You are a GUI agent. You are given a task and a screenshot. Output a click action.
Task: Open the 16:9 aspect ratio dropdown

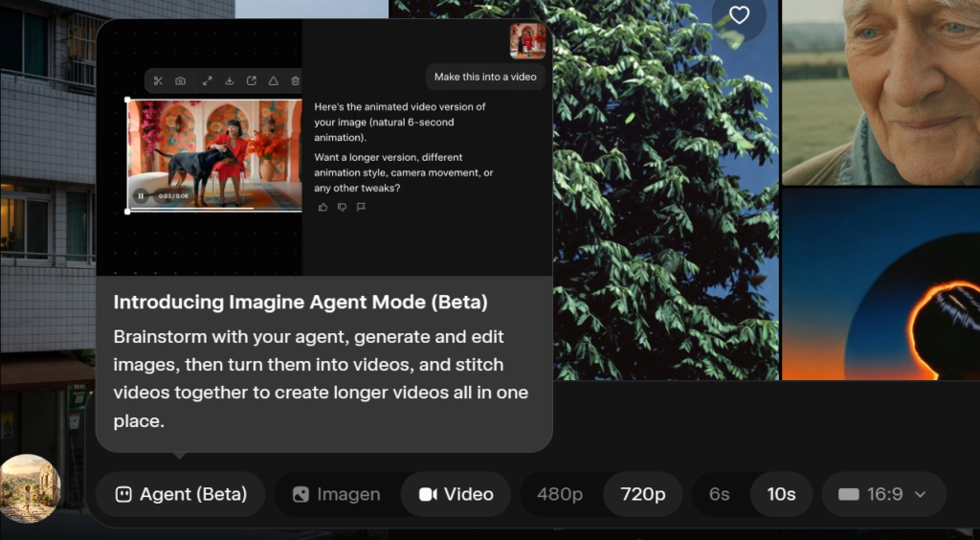883,494
